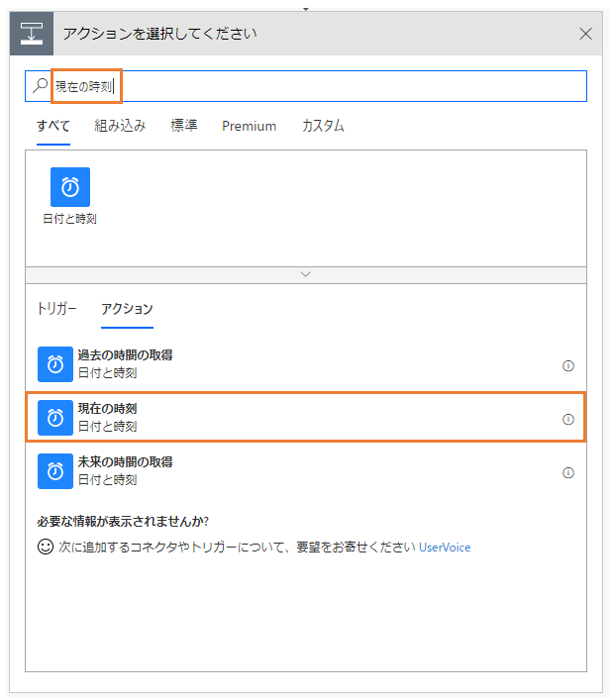This screenshot has width=613, height=700.
Task: Switch to the トリガー tab
Action: (x=56, y=309)
